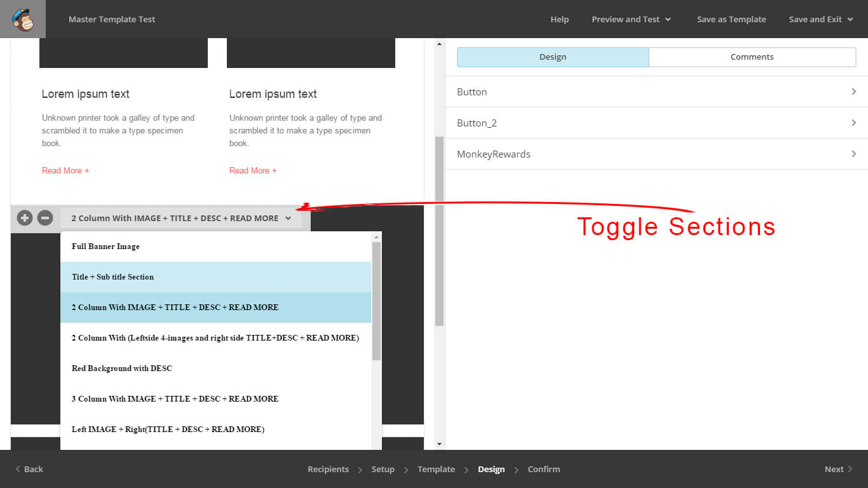Choose Left IMAGE + Right layout option
868x488 pixels.
tap(215, 430)
